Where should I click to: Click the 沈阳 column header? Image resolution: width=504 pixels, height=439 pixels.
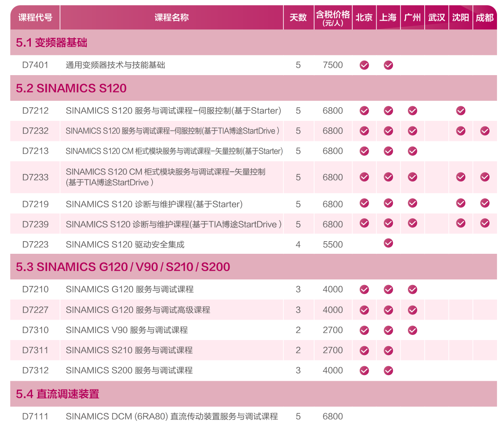click(461, 17)
